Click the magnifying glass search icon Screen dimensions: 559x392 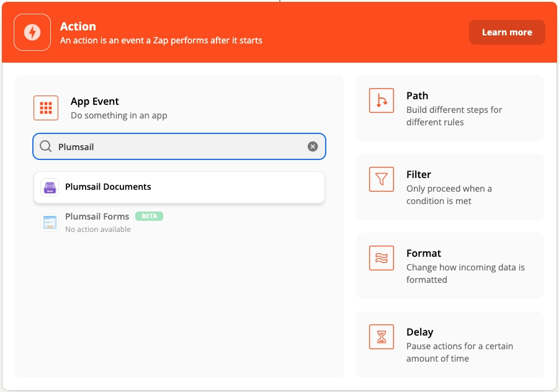pyautogui.click(x=46, y=146)
